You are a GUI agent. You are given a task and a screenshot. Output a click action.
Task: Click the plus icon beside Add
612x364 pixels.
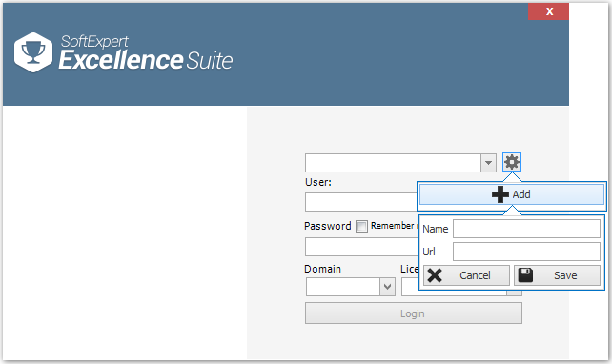(500, 194)
